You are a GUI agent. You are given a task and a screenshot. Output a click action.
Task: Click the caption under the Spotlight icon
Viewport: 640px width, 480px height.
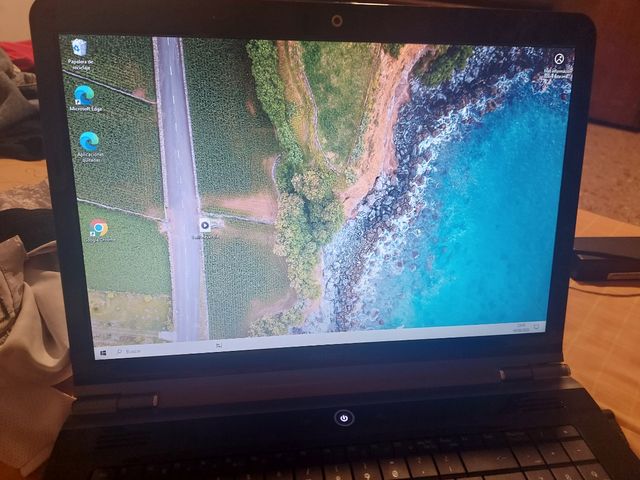click(x=560, y=73)
